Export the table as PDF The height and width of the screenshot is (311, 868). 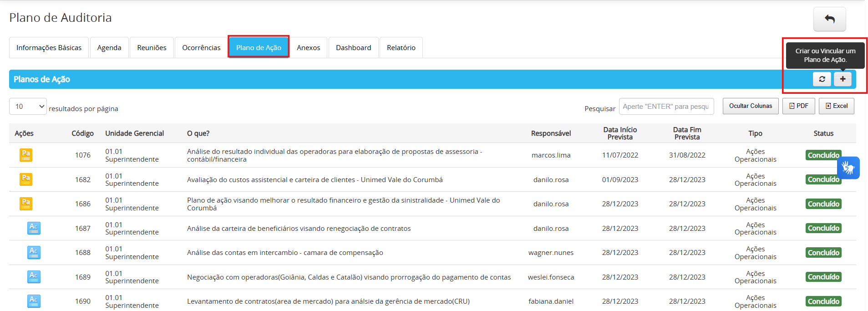click(x=798, y=106)
